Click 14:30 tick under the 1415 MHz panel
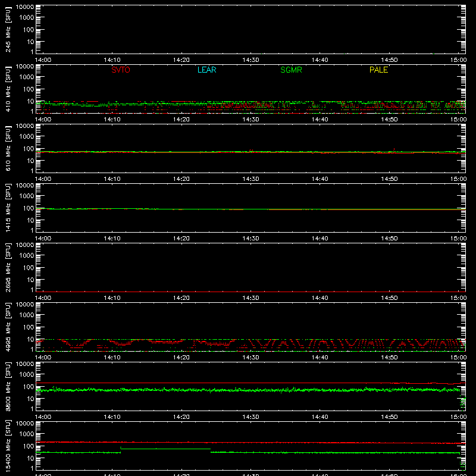Viewport: 476px width, 476px height. click(250, 239)
